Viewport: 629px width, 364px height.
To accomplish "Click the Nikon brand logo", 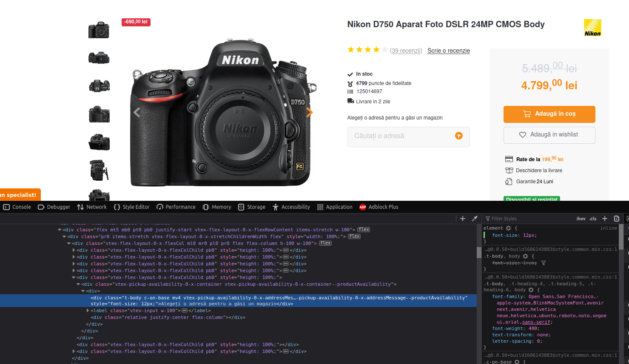I will click(x=592, y=28).
